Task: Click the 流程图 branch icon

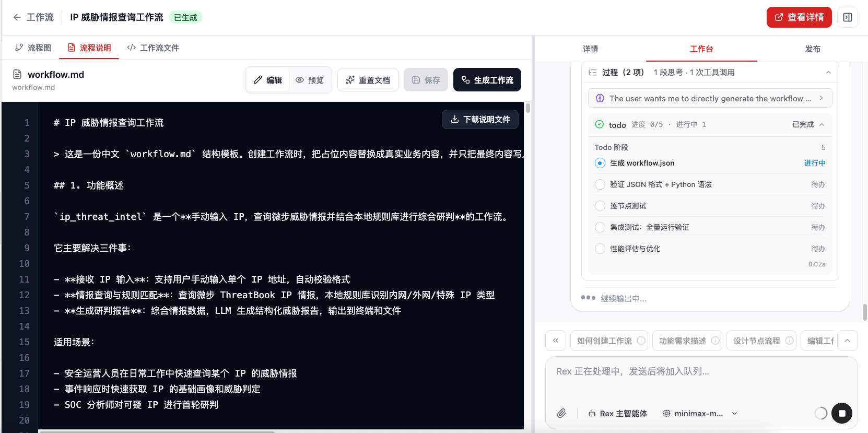Action: tap(19, 48)
